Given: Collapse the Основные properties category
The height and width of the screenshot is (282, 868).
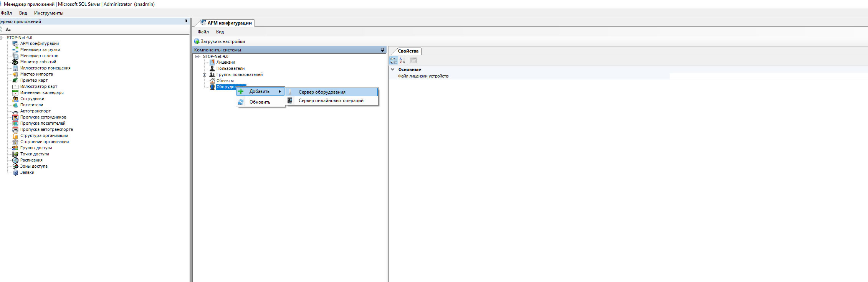Looking at the screenshot, I should click(x=392, y=69).
